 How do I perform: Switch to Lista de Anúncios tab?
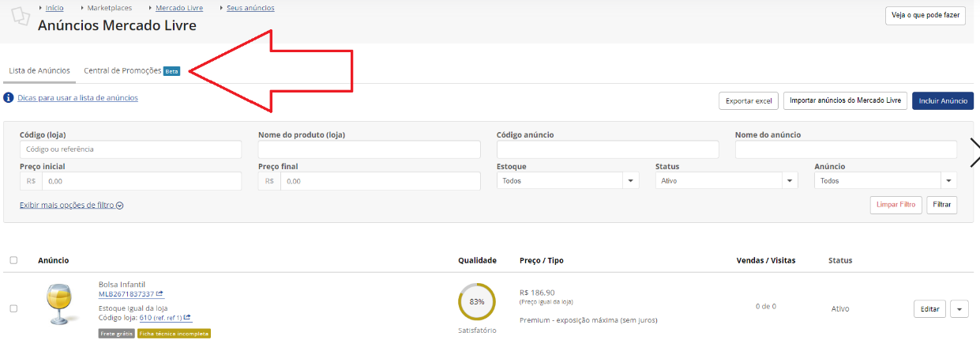(39, 70)
